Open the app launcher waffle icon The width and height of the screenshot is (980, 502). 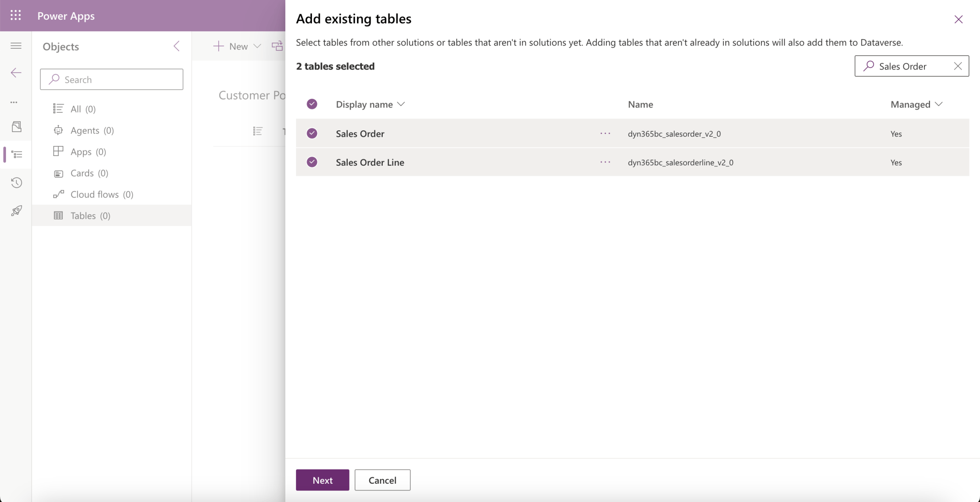coord(16,16)
